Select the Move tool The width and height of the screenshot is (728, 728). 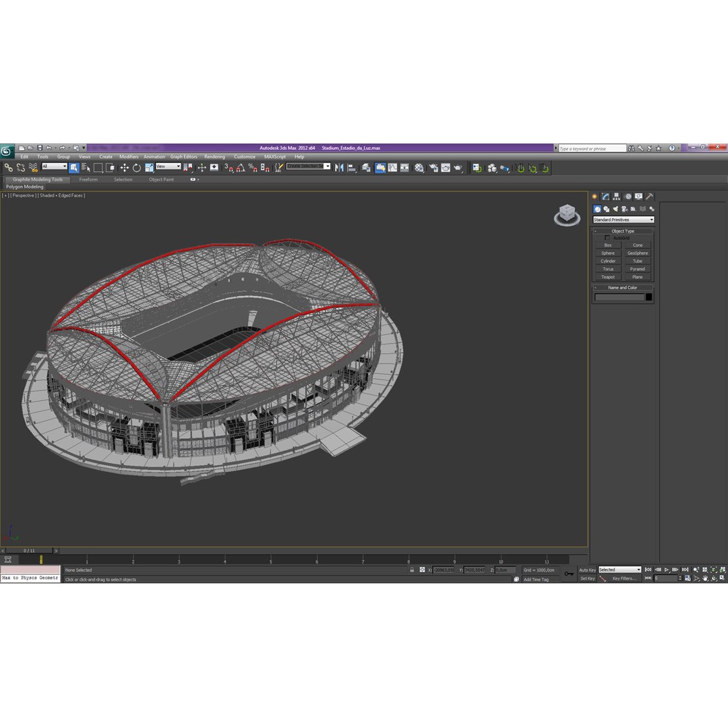pyautogui.click(x=125, y=168)
